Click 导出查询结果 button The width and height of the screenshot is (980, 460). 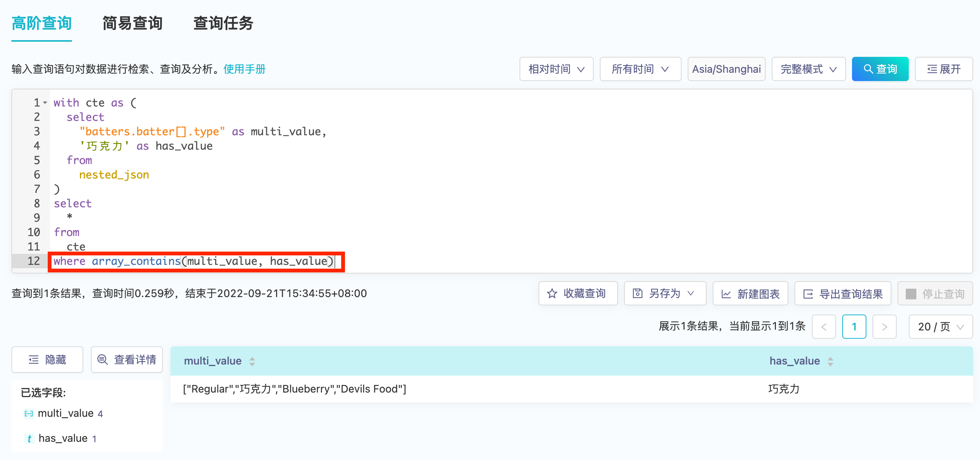[843, 294]
